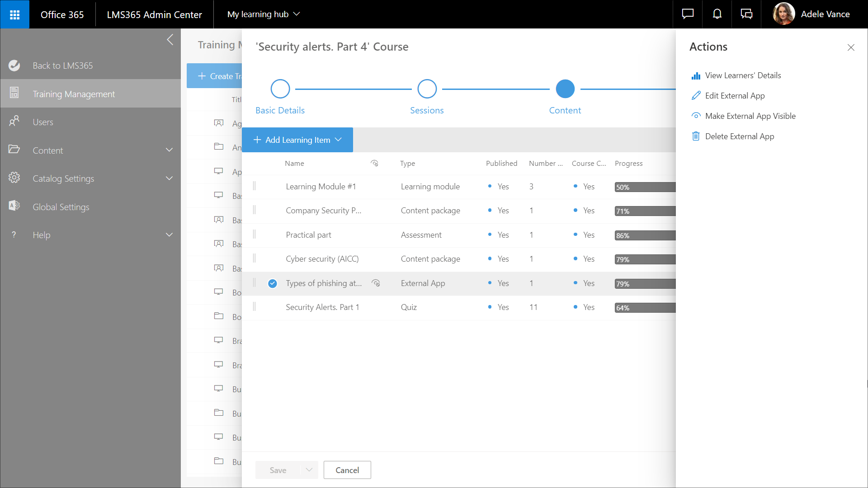Click the Cancel button
The width and height of the screenshot is (868, 488).
click(347, 470)
